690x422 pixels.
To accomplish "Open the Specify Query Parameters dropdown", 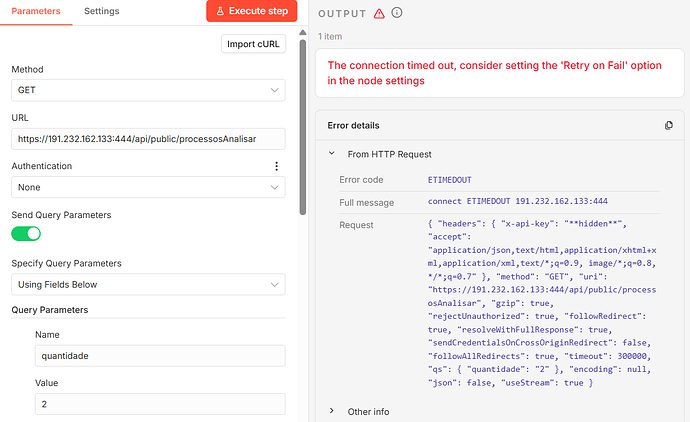I will pos(148,285).
